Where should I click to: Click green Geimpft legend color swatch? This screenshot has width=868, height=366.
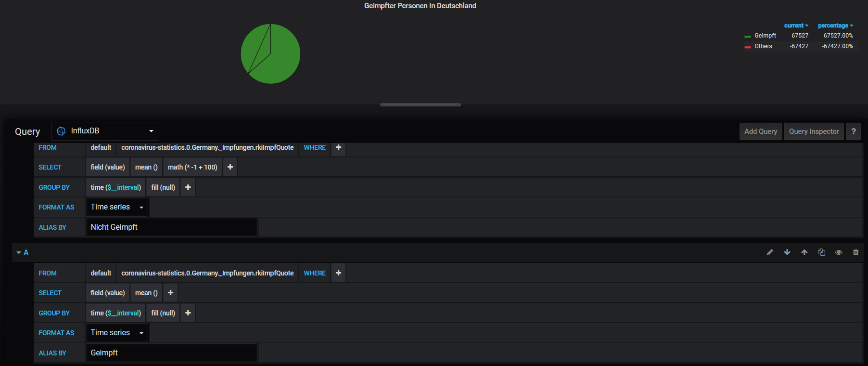[x=748, y=36]
